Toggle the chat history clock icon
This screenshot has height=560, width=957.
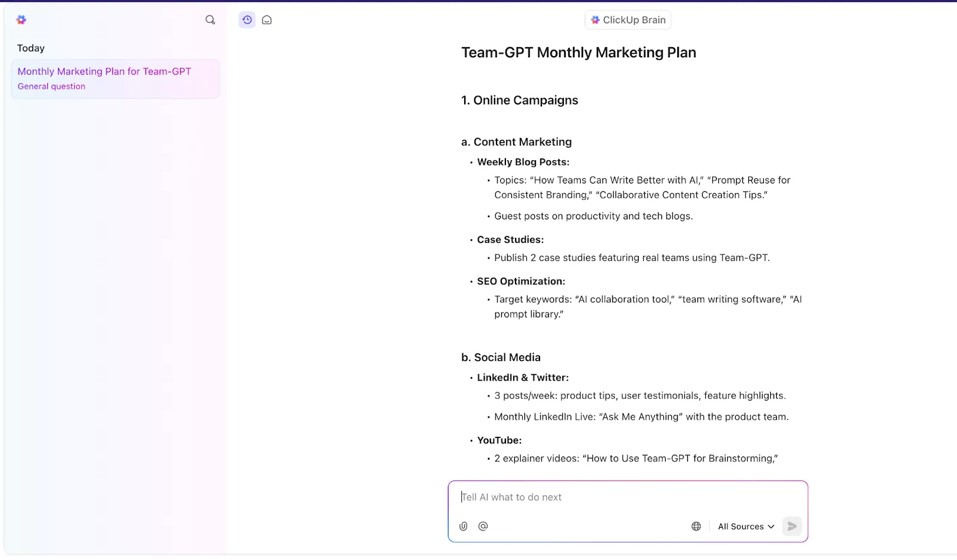[x=247, y=20]
